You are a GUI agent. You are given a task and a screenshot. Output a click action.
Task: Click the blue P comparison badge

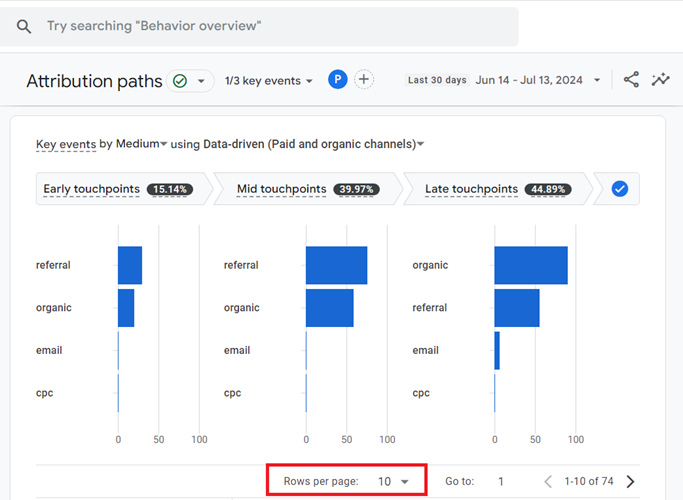pos(338,80)
